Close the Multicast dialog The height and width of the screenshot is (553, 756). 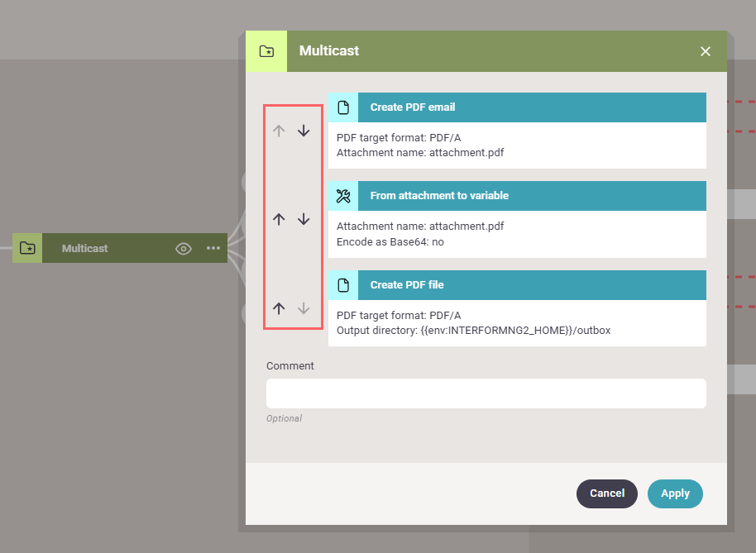[x=706, y=51]
